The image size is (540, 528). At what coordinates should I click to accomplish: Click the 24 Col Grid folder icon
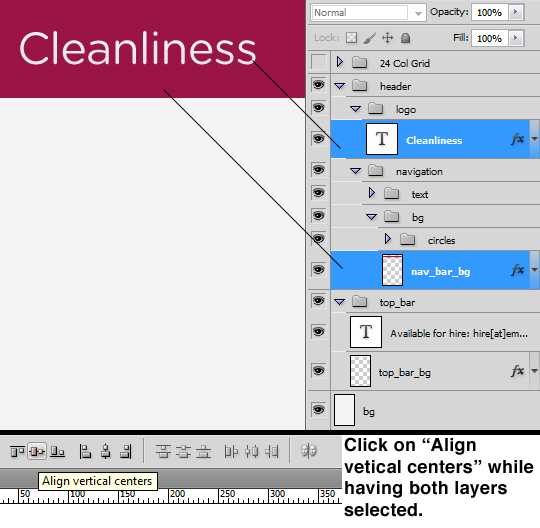(360, 63)
